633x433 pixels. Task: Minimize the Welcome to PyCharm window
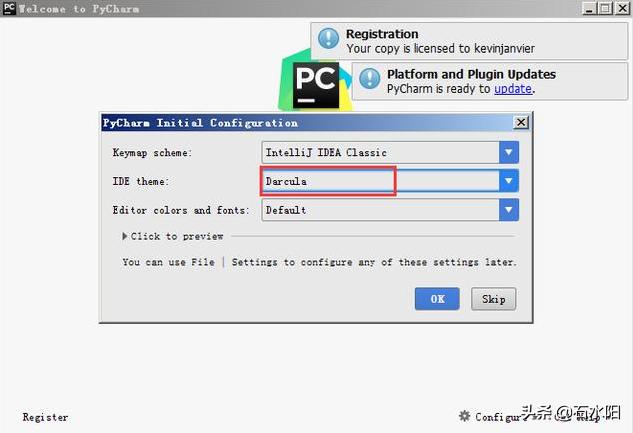(x=589, y=8)
